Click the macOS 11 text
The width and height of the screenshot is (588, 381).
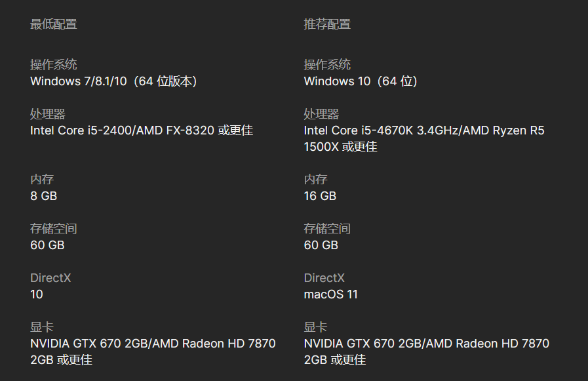(331, 294)
